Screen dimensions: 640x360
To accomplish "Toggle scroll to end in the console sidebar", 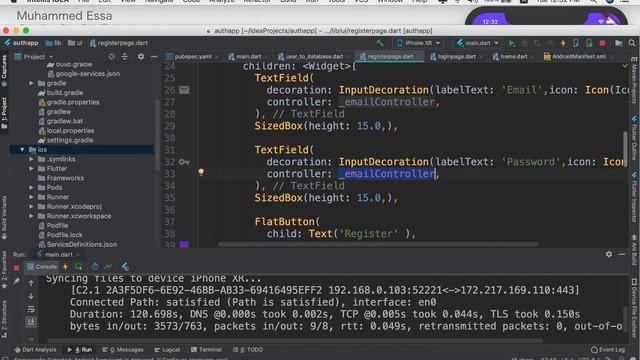I will pyautogui.click(x=31, y=322).
